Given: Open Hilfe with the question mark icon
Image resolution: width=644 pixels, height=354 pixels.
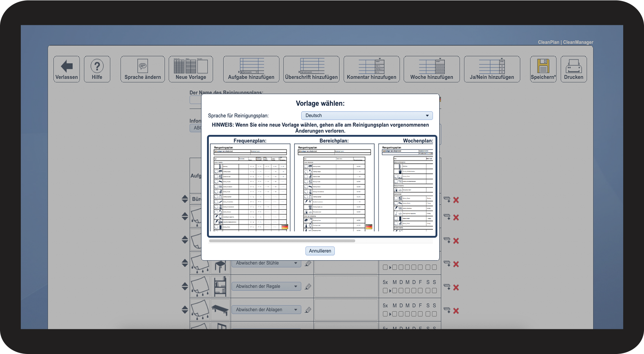Looking at the screenshot, I should tap(97, 66).
